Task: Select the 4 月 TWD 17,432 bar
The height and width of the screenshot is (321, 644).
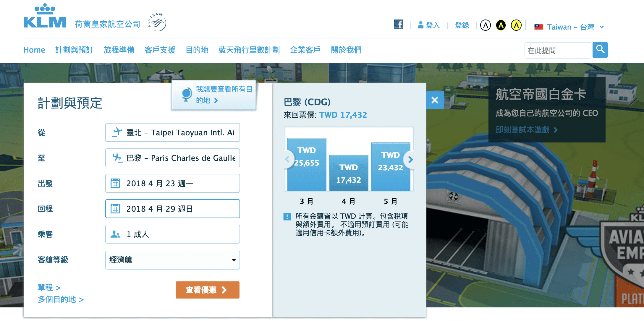Action: 349,173
